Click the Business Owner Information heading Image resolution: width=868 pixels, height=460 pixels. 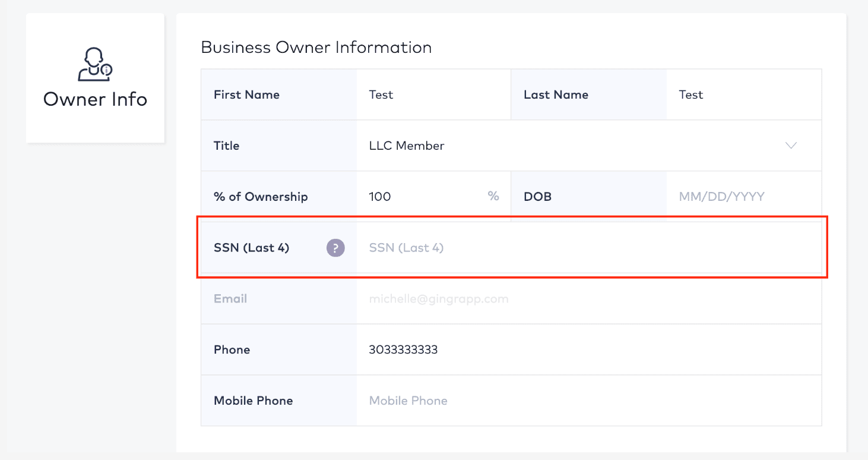click(x=316, y=48)
